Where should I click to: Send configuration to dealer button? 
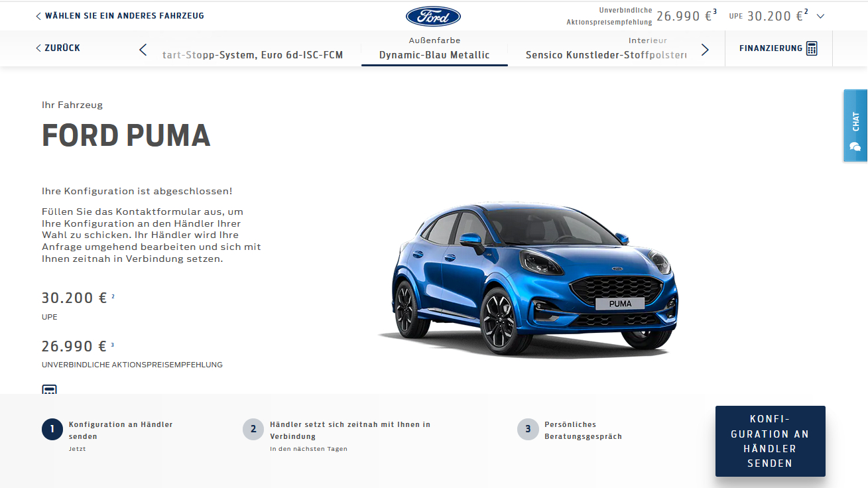pyautogui.click(x=771, y=441)
